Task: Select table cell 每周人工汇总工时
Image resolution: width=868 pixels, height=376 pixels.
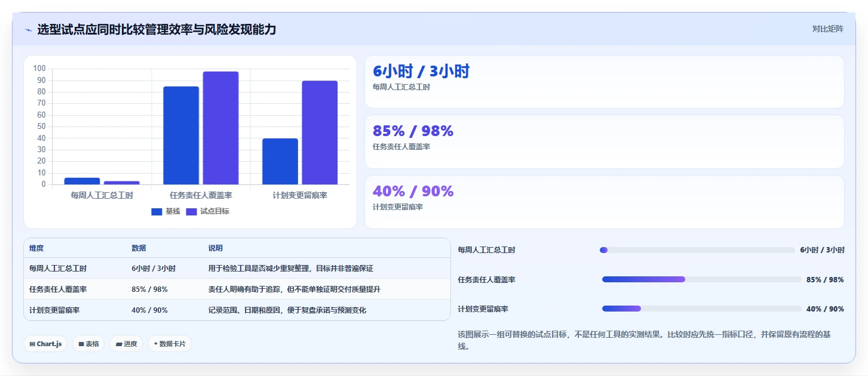Action: [58, 269]
